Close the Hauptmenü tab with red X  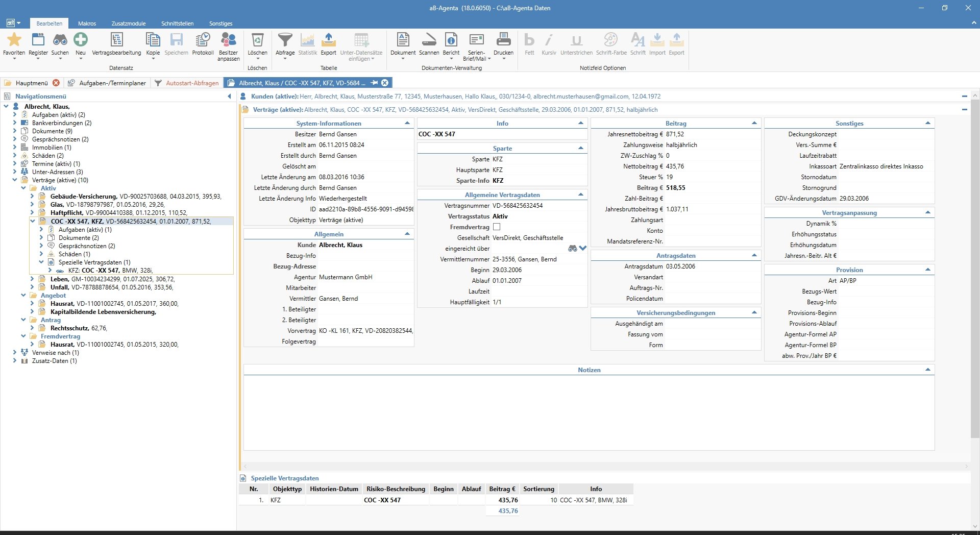coord(56,83)
